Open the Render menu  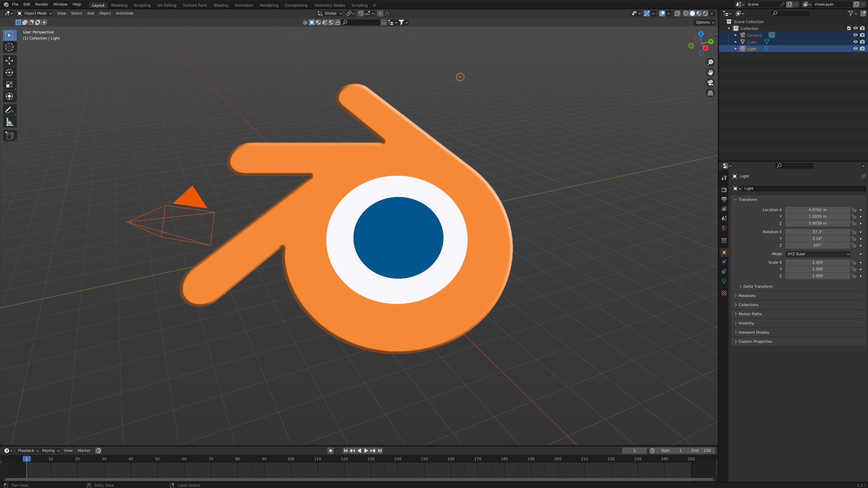click(42, 5)
